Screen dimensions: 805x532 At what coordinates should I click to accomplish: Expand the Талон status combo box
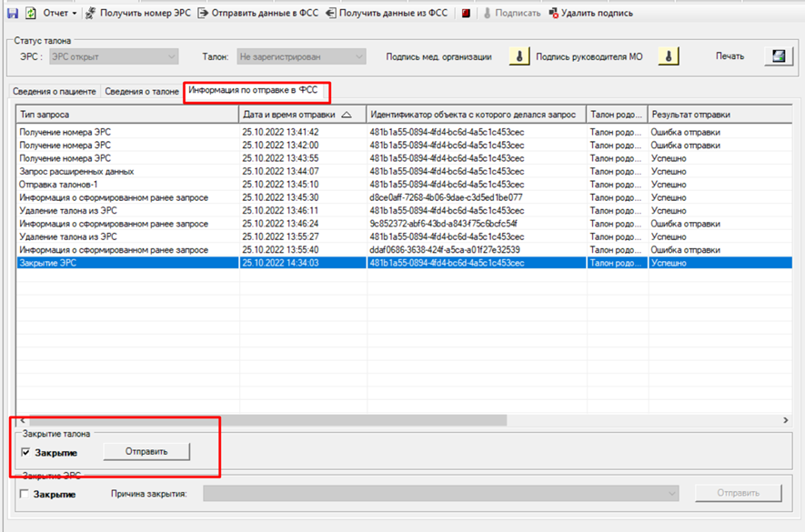click(301, 57)
